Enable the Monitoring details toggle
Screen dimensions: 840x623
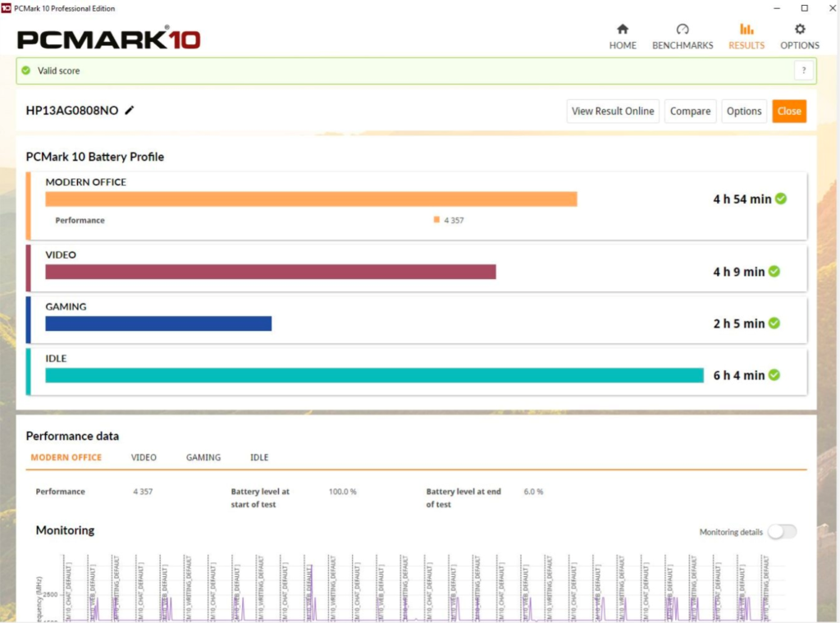pos(781,531)
